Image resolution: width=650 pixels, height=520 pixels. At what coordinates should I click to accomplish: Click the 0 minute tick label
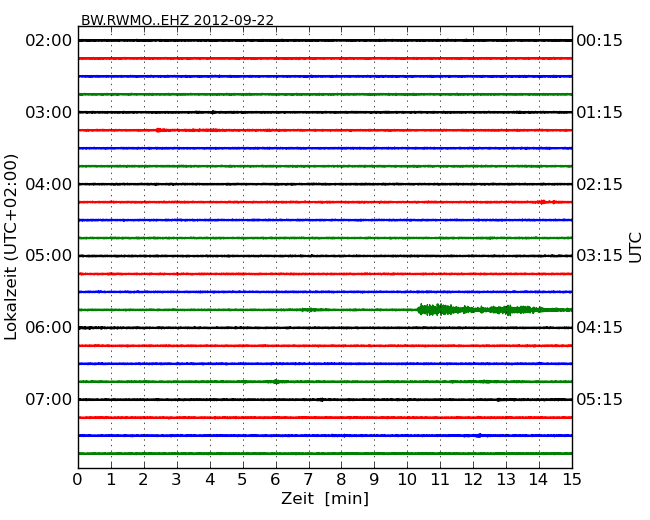(x=78, y=480)
